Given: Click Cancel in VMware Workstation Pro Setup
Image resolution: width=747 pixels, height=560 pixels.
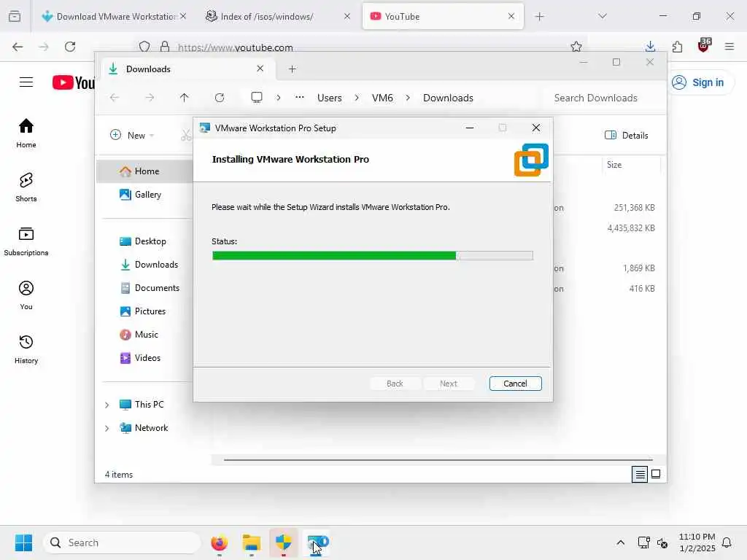Looking at the screenshot, I should pyautogui.click(x=515, y=384).
